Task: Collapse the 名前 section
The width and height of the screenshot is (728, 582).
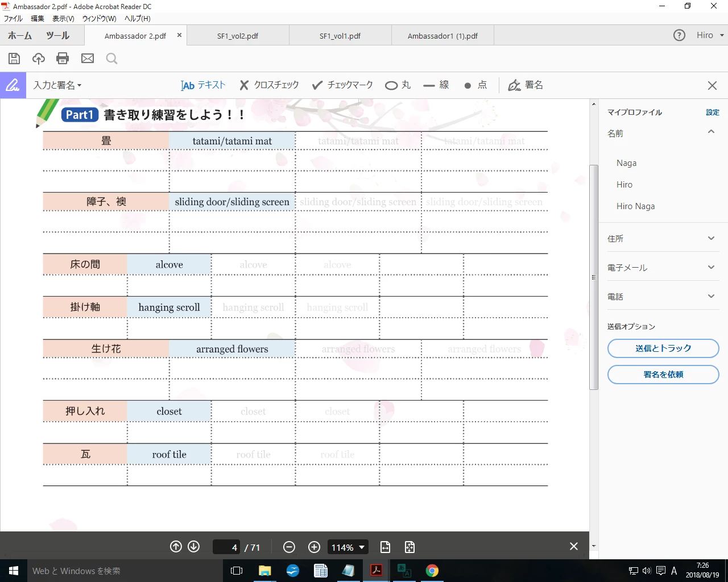Action: click(x=711, y=132)
